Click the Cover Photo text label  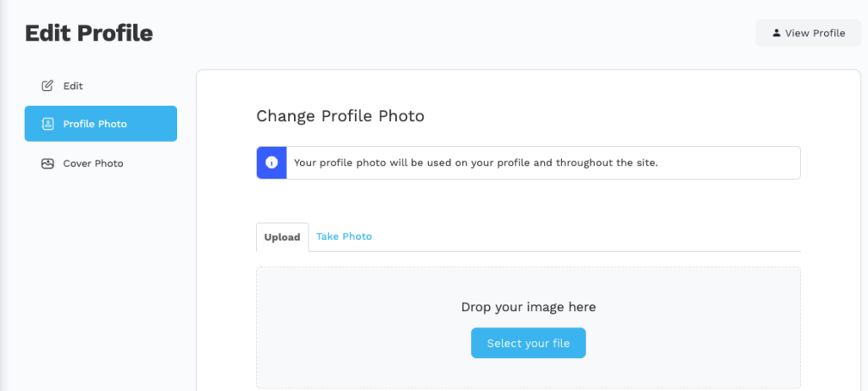point(93,164)
